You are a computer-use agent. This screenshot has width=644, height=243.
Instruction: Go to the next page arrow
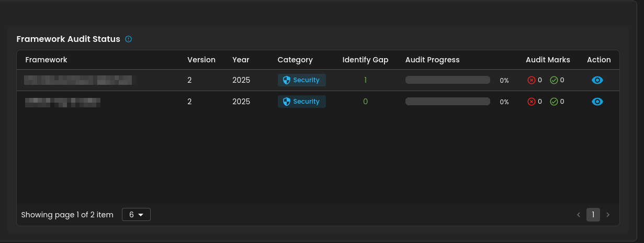[x=607, y=215]
